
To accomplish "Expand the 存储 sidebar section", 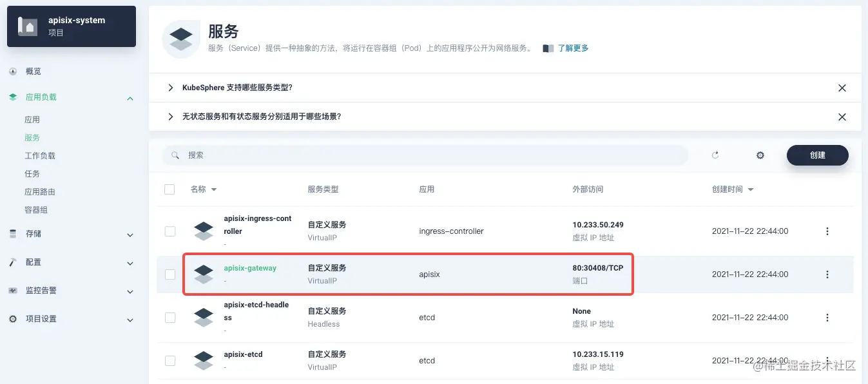I will pyautogui.click(x=130, y=235).
